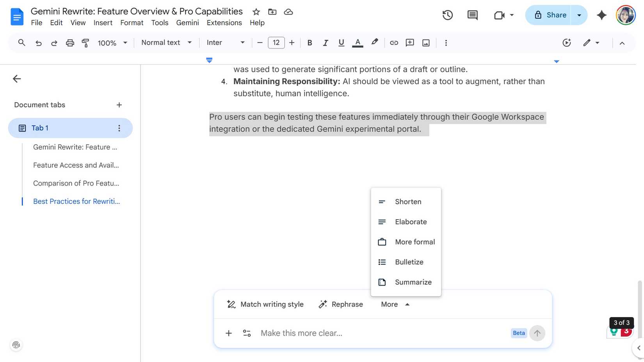Click the Ask Gemini spark icon
The width and height of the screenshot is (644, 362).
coord(601,15)
